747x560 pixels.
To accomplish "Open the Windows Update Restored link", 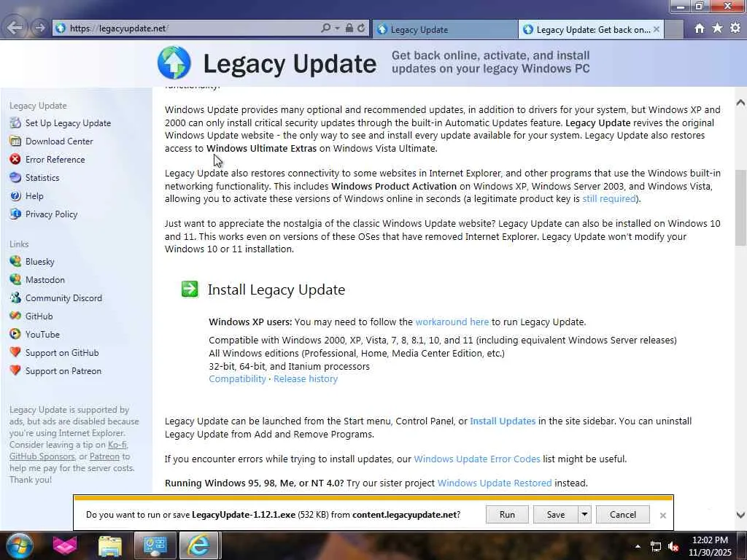I will coord(495,483).
